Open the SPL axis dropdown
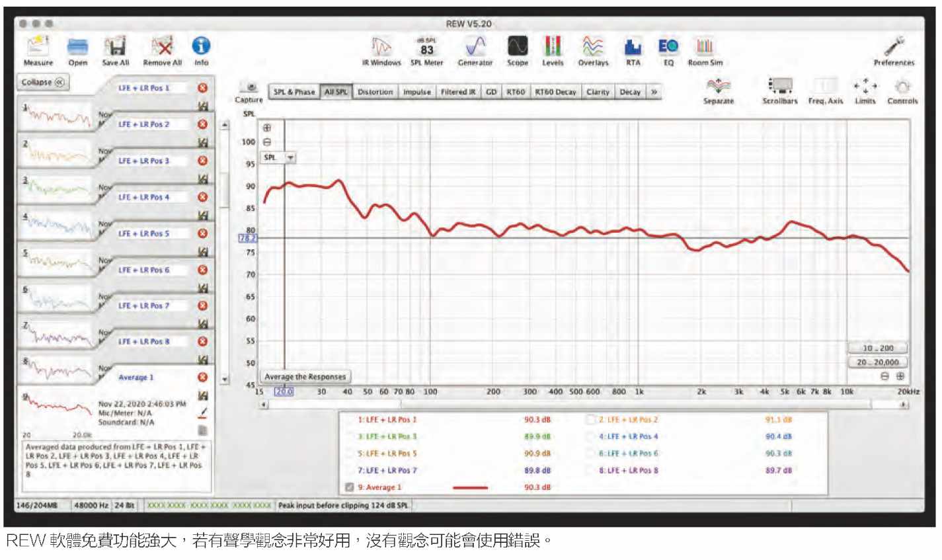Viewport: 942px width, 560px height. click(278, 158)
